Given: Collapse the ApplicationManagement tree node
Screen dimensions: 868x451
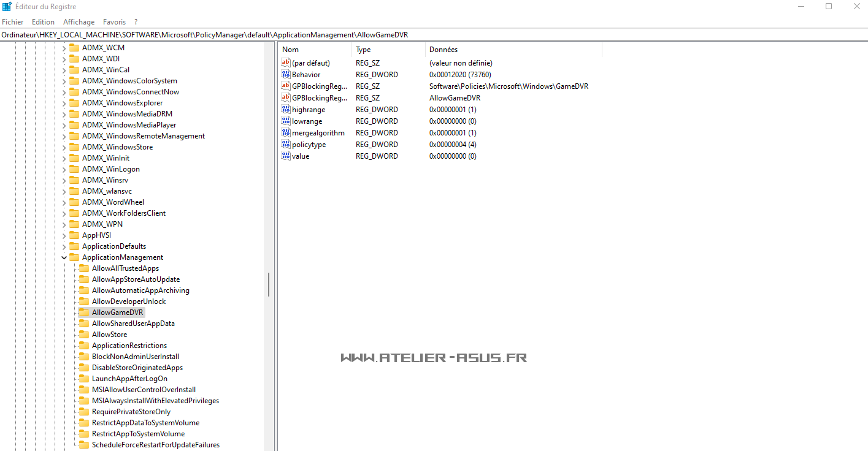Looking at the screenshot, I should pos(64,257).
